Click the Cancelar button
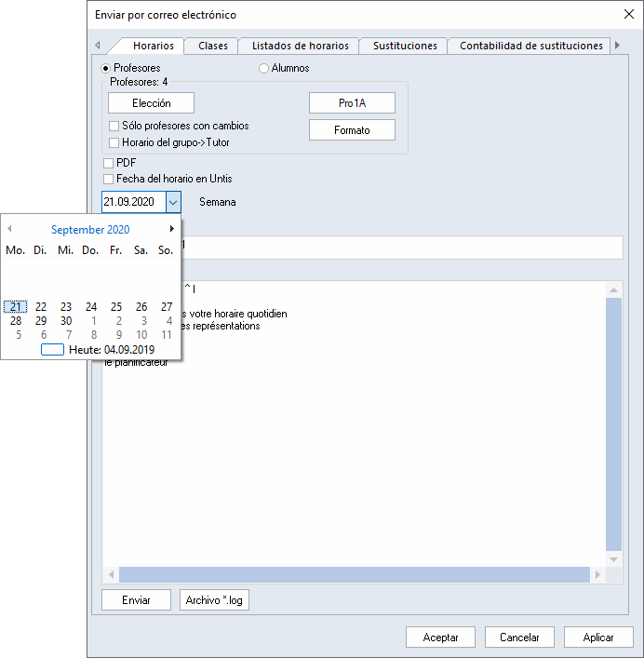The width and height of the screenshot is (644, 658). 519,638
